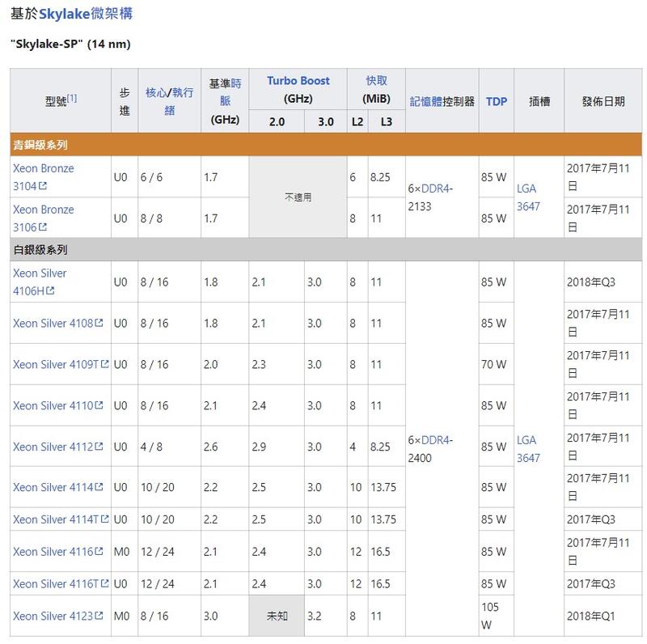This screenshot has height=644, width=647.
Task: Open the 快取 header link
Action: pos(376,81)
